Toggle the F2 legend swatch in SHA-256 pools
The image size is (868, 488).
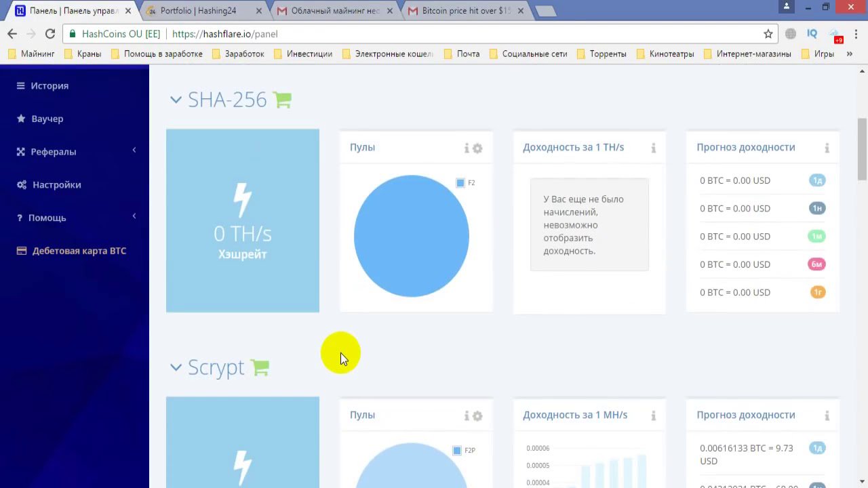tap(460, 183)
